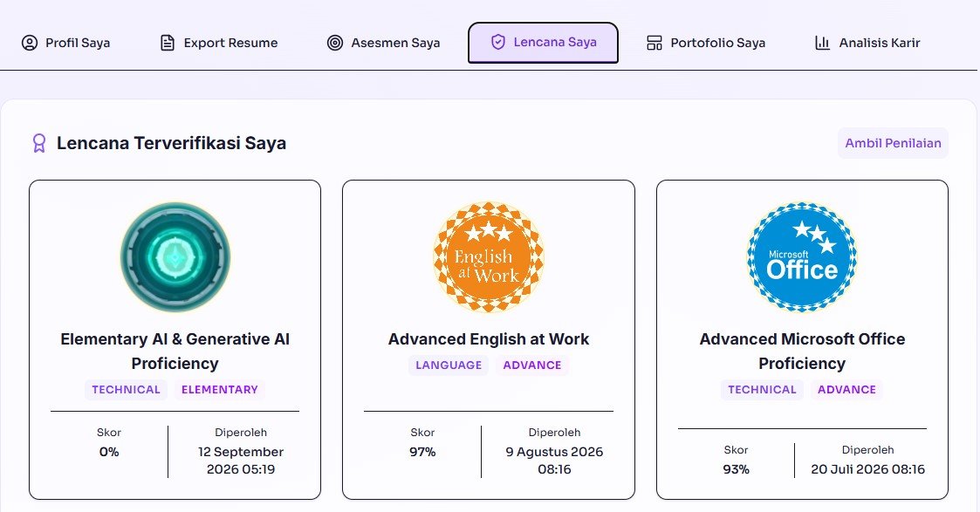Click the 93% score value
Image resolution: width=980 pixels, height=512 pixels.
(737, 469)
